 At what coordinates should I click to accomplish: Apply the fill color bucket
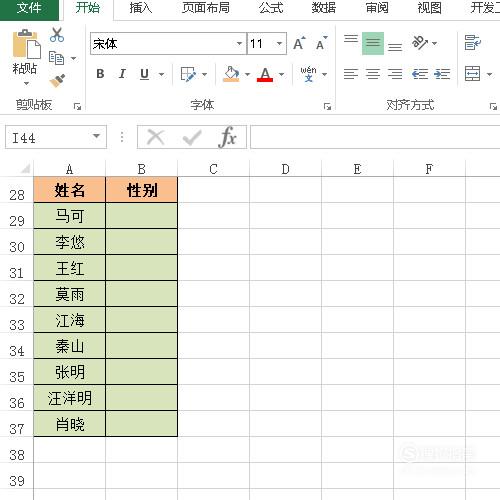point(231,74)
